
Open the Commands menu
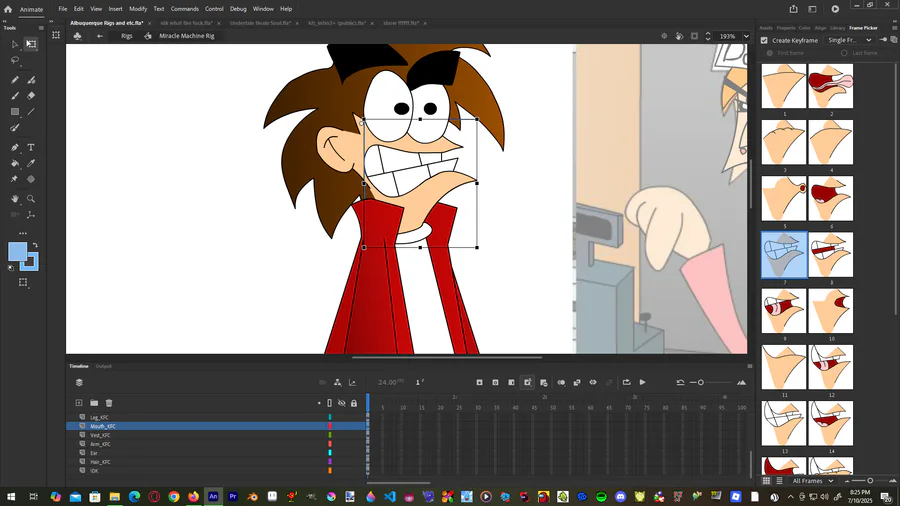184,9
